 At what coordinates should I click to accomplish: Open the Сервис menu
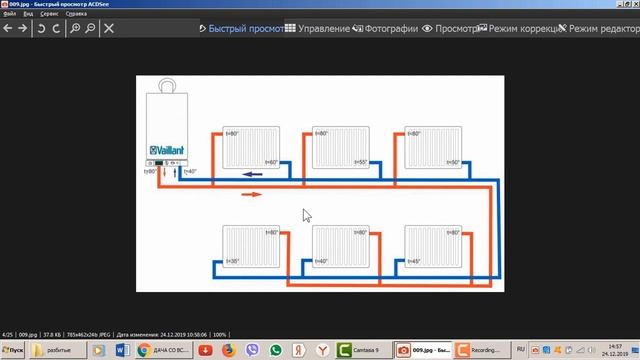click(49, 13)
